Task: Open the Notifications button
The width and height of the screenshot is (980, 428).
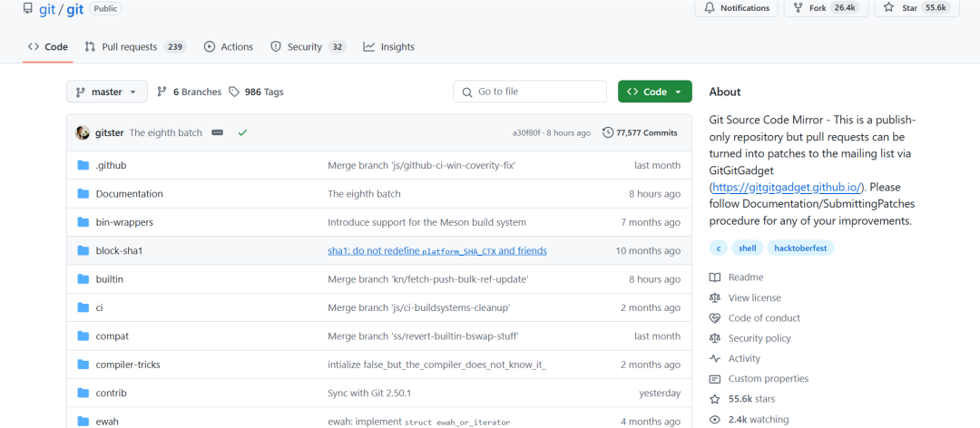Action: pos(736,8)
